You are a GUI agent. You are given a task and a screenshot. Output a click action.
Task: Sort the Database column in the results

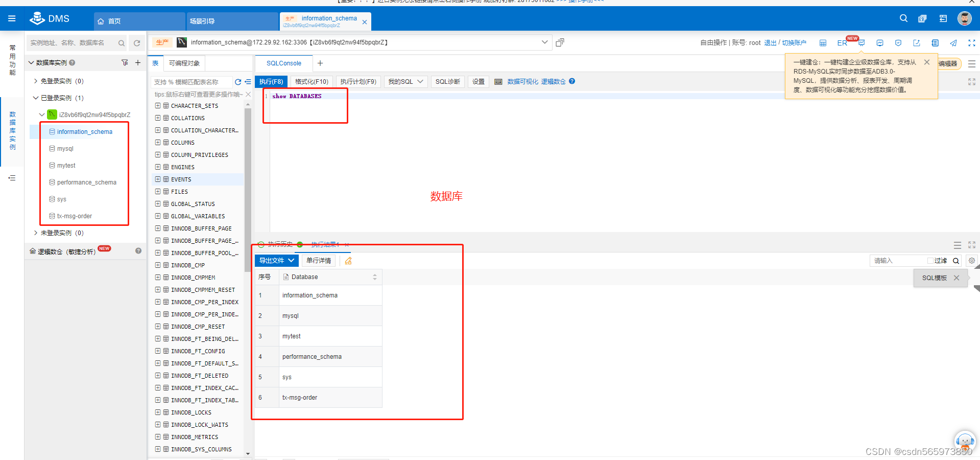pyautogui.click(x=375, y=277)
